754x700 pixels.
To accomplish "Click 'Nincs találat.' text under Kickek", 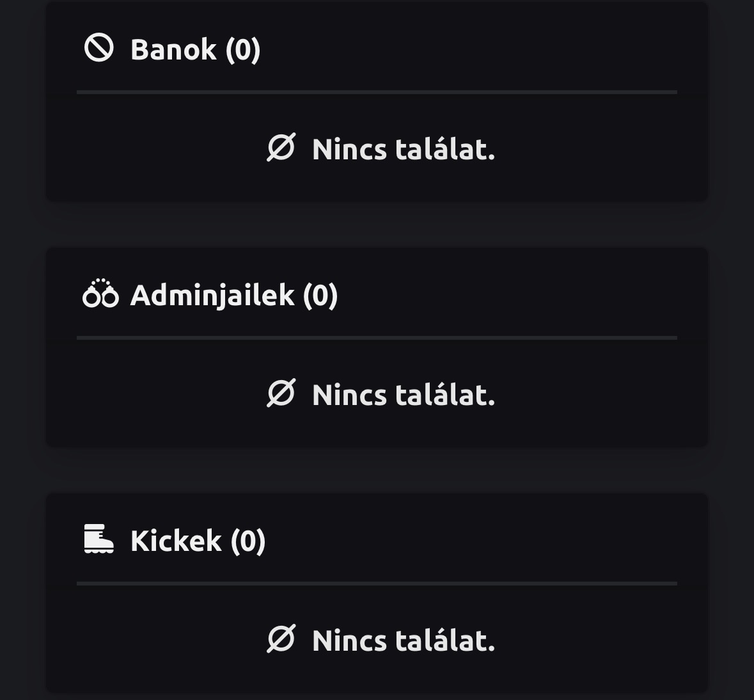I will click(x=404, y=640).
